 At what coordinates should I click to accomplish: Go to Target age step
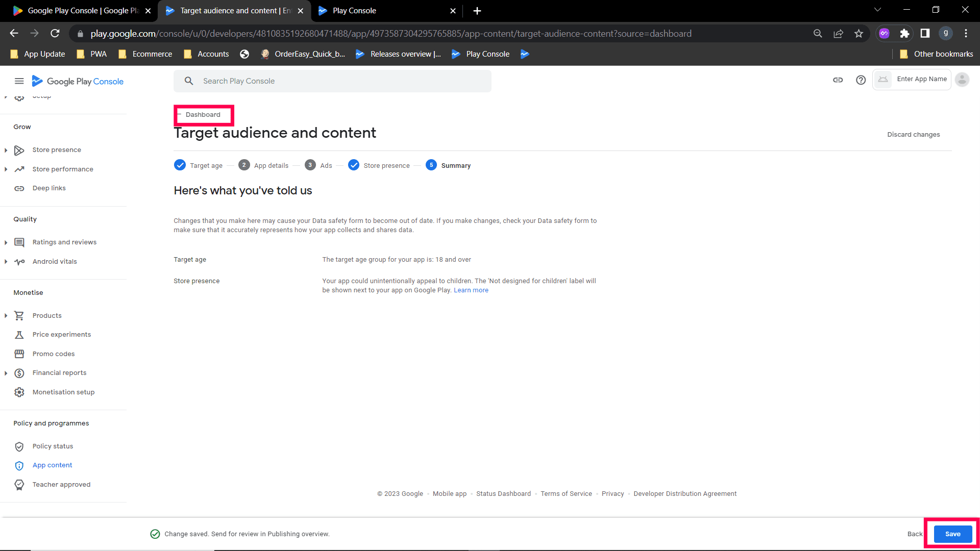point(199,165)
